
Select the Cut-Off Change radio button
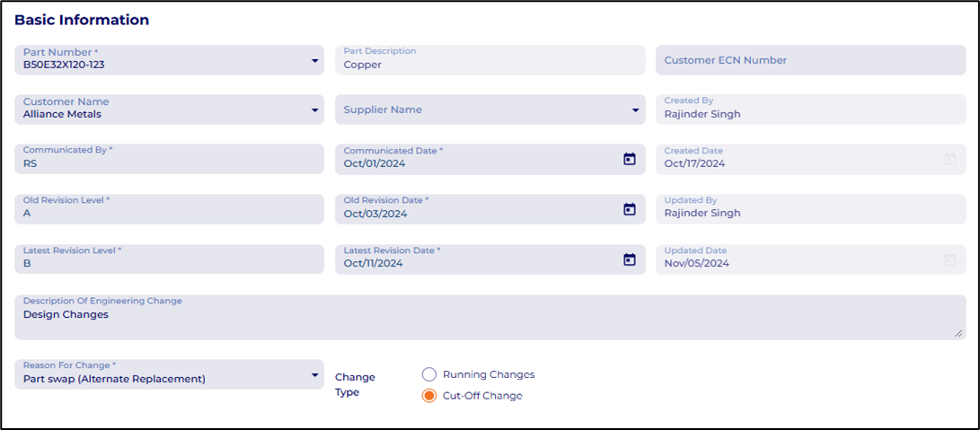(429, 396)
